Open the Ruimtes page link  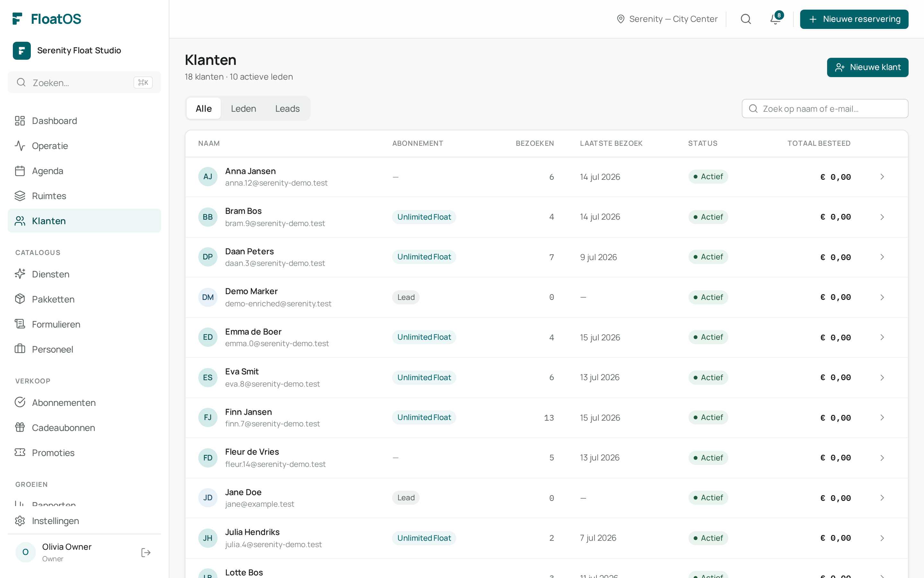coord(84,196)
